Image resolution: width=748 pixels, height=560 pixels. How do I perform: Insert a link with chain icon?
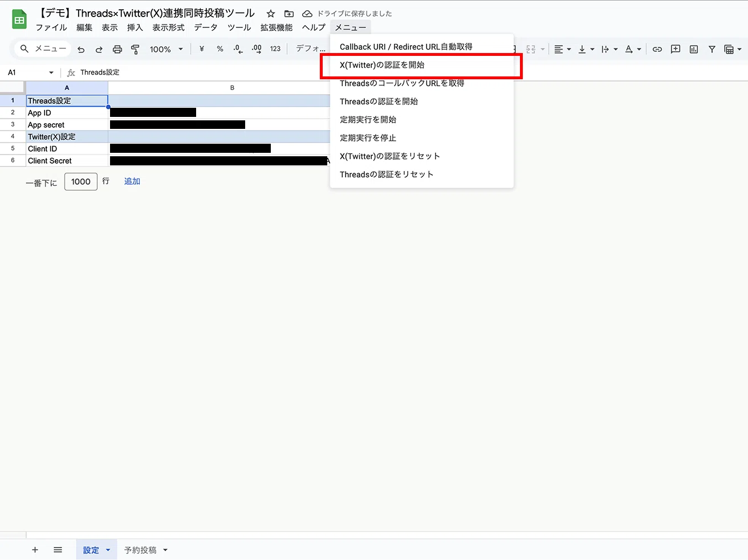point(657,50)
